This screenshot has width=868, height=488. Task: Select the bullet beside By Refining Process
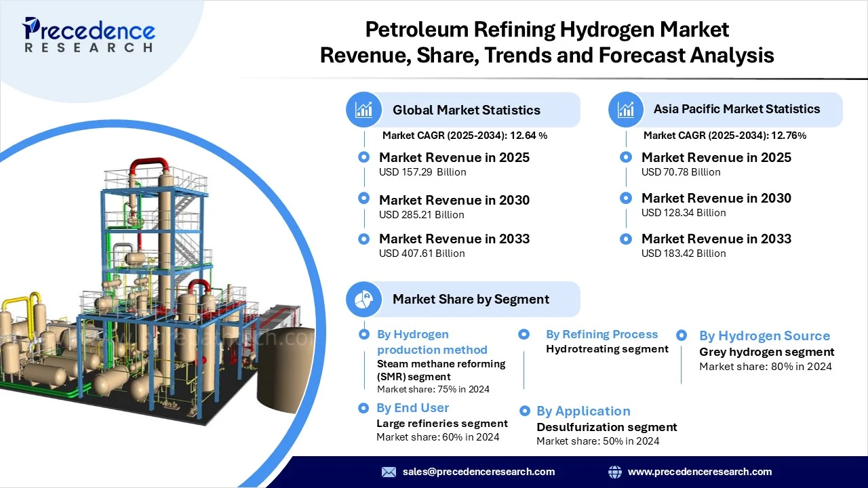pos(524,334)
